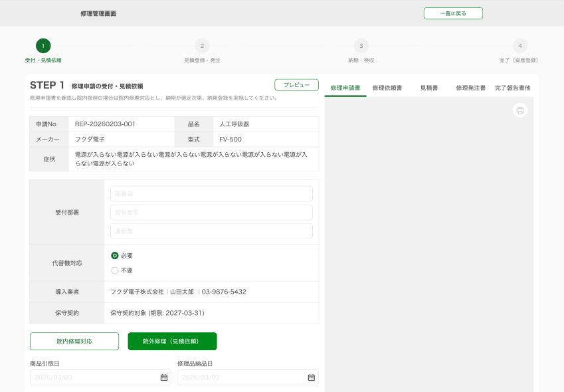Click the print icon in document preview

coord(519,110)
